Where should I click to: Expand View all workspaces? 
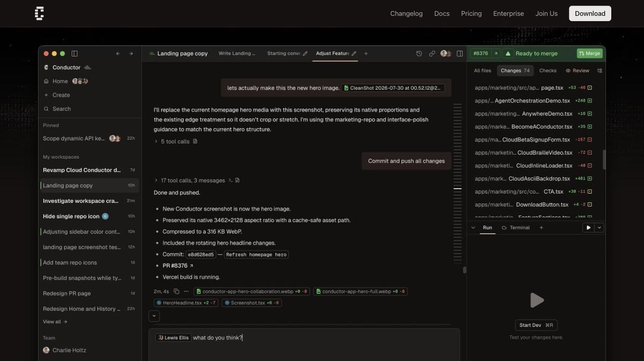click(x=55, y=322)
